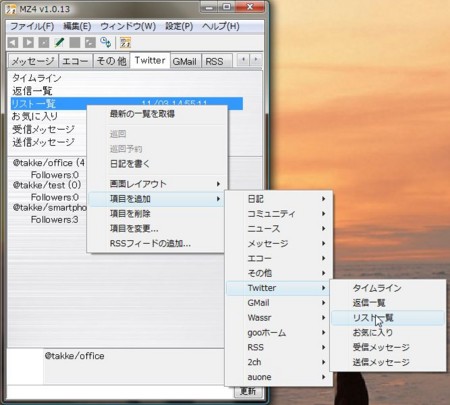450x405 pixels.
Task: Expand the 画面レイアウト submenu
Action: coord(157,184)
